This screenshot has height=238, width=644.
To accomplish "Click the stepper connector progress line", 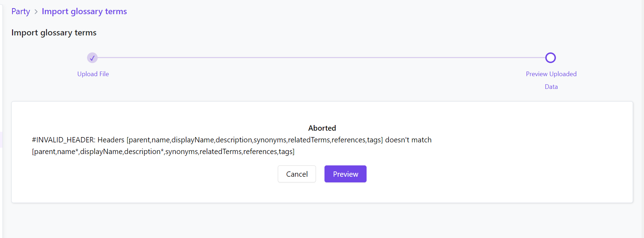I will [x=318, y=58].
